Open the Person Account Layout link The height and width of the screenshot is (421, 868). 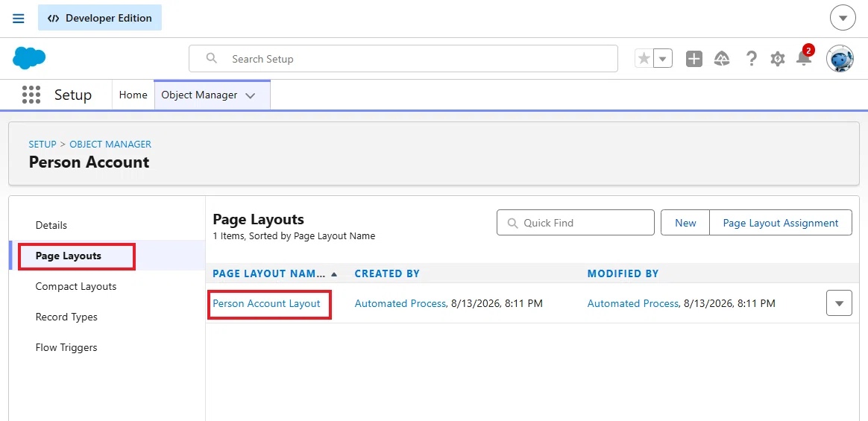[266, 303]
